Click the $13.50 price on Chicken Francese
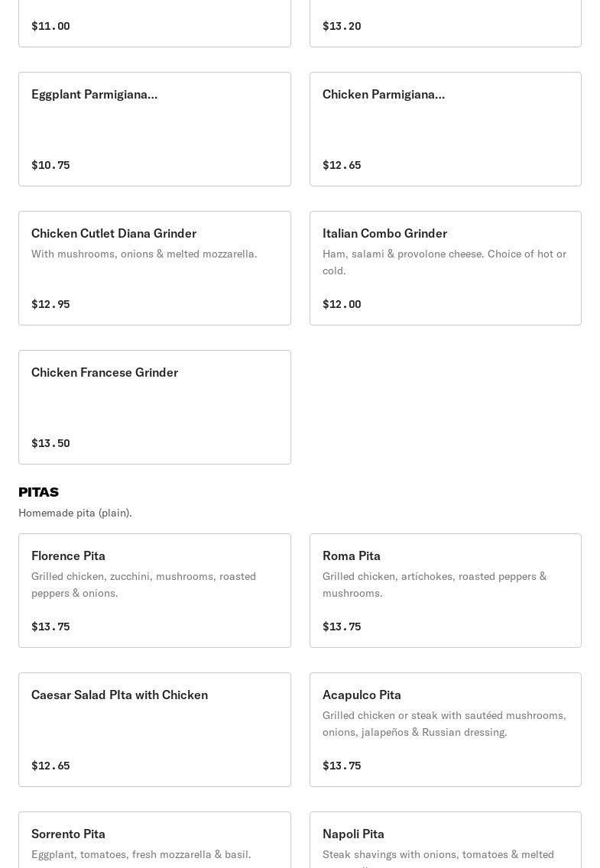This screenshot has width=600, height=868. pos(50,444)
